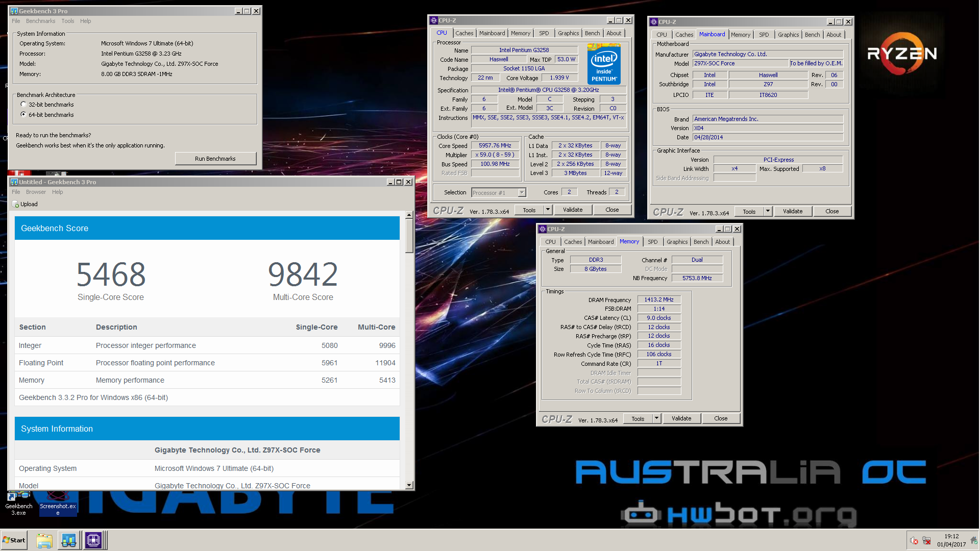Switch to Bench tab in CPU-Z CPU window
Screen dimensions: 980x551
(x=592, y=33)
